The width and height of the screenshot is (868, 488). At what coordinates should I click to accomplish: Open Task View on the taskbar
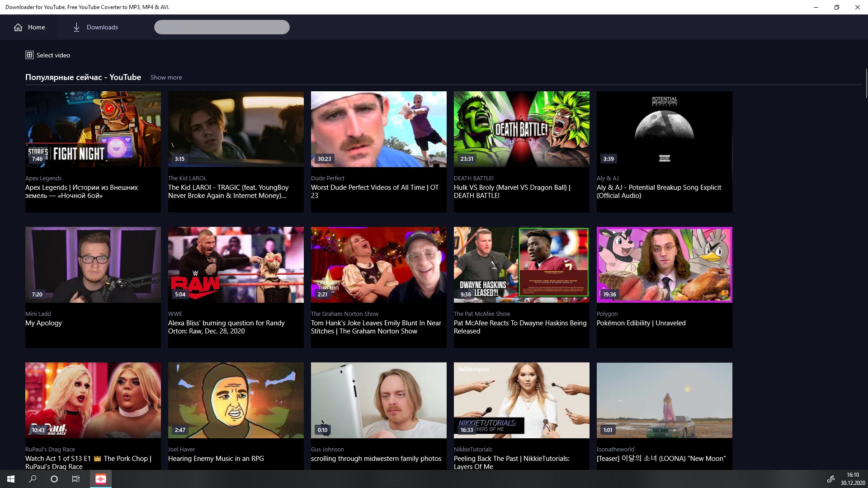[75, 479]
